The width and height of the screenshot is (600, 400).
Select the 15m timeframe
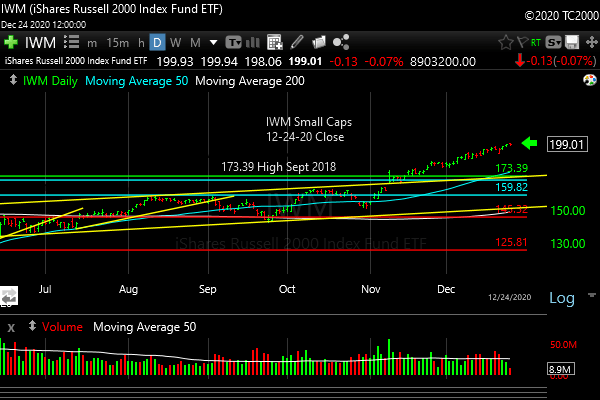[x=117, y=42]
